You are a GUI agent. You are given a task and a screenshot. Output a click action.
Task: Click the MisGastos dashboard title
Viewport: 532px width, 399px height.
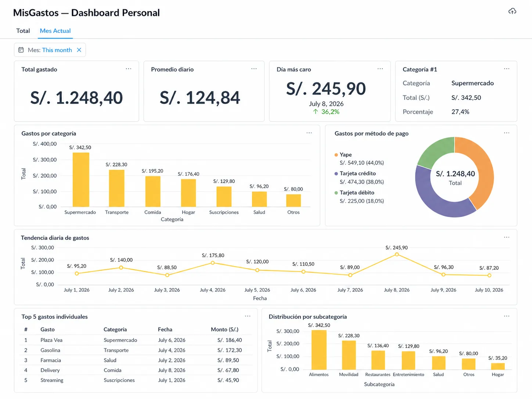(x=86, y=13)
